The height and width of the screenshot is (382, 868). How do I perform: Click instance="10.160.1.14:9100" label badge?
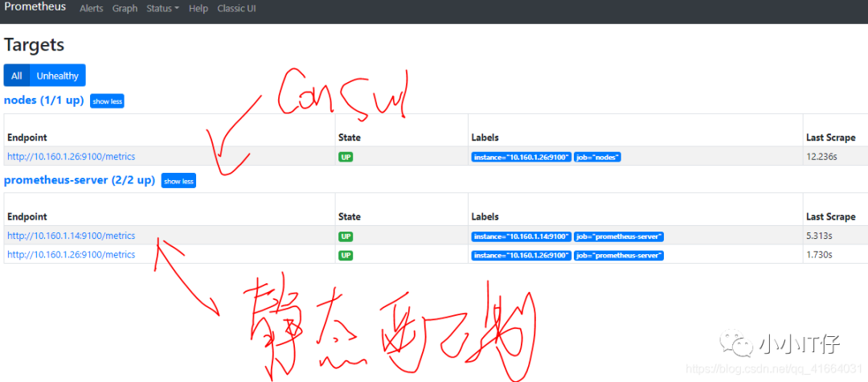(522, 236)
